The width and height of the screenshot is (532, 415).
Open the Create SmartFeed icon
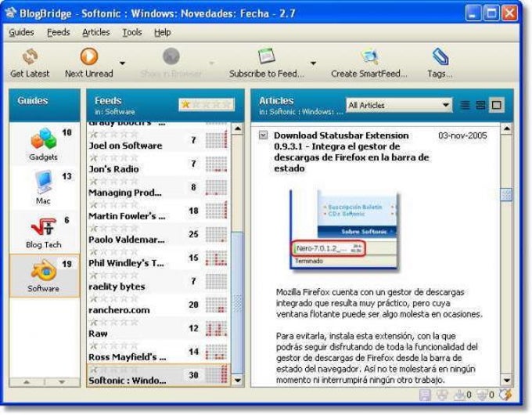tap(369, 56)
